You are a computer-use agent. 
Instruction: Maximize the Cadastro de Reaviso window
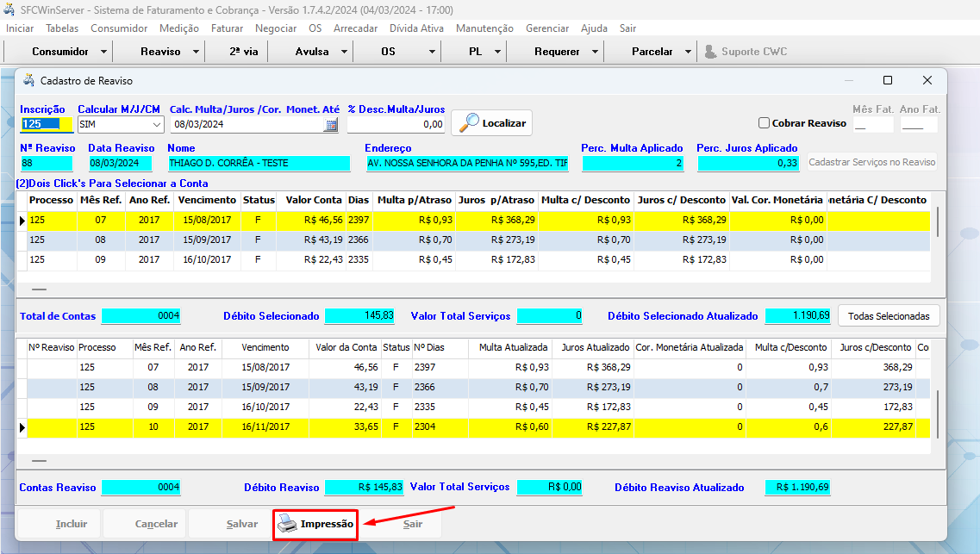888,80
